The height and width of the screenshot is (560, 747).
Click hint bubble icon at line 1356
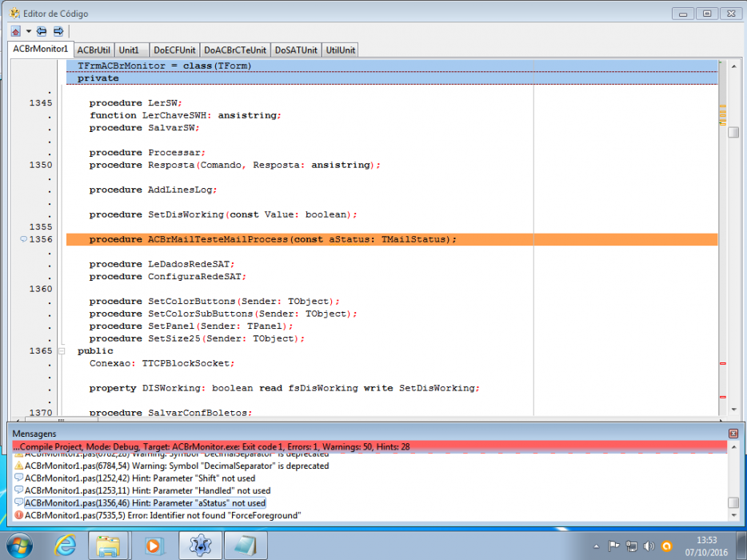tap(23, 239)
